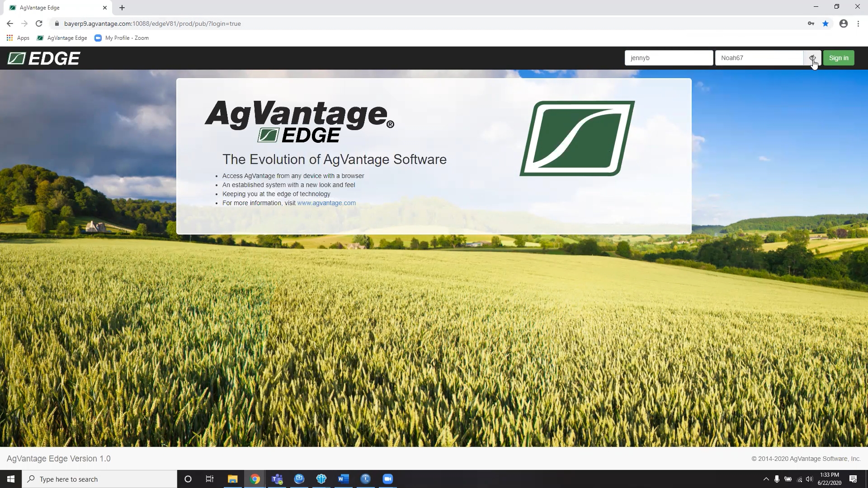The image size is (868, 488).
Task: Open Task View in taskbar
Action: [x=210, y=479]
